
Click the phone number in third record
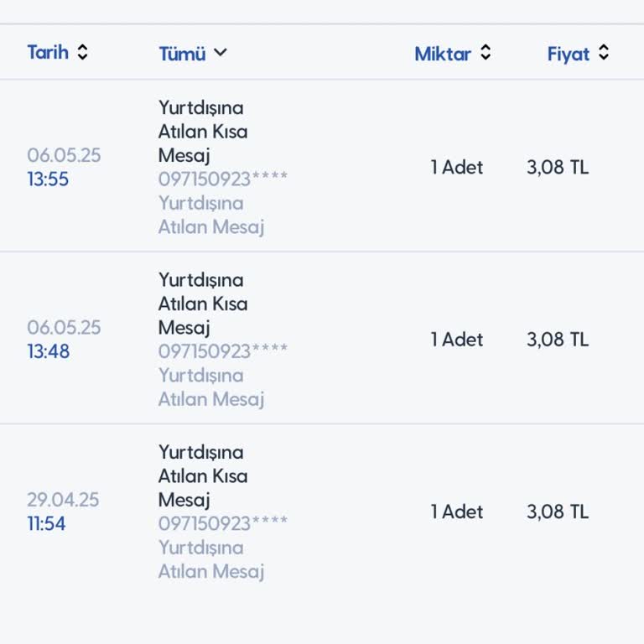tap(223, 523)
